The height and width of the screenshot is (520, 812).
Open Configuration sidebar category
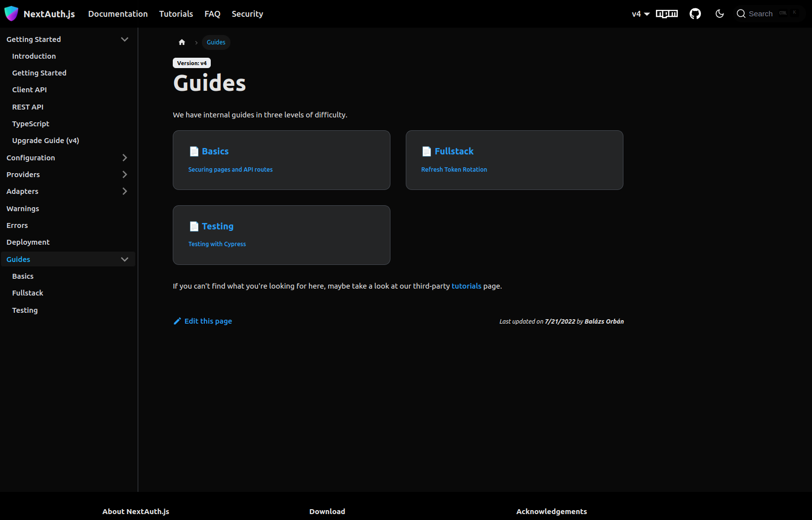click(31, 158)
